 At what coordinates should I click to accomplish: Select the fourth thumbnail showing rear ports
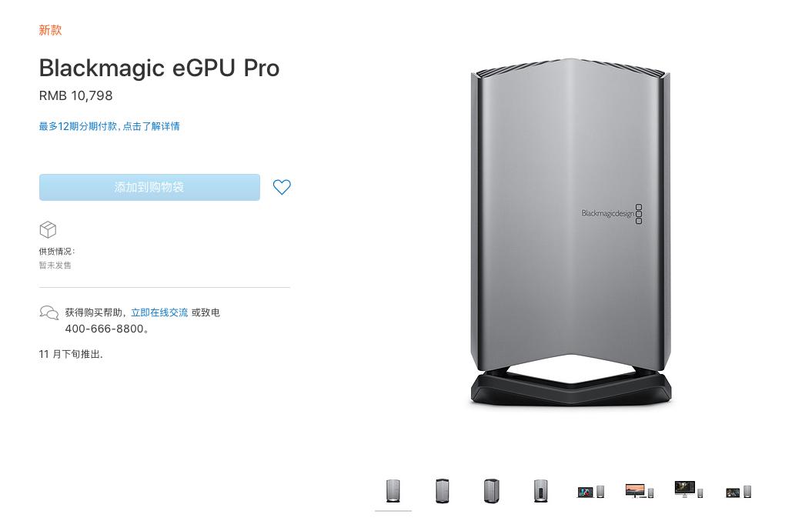[540, 490]
